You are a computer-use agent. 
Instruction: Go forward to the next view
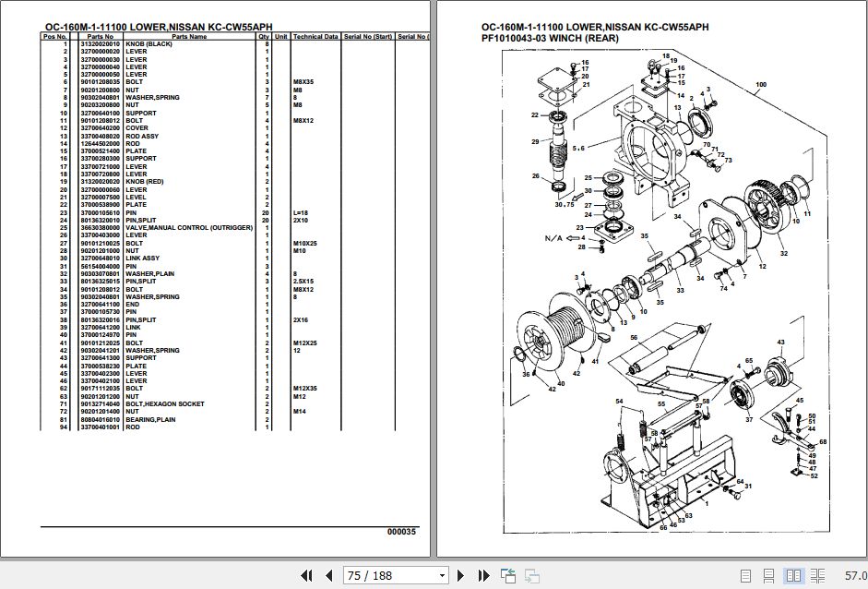click(x=533, y=575)
